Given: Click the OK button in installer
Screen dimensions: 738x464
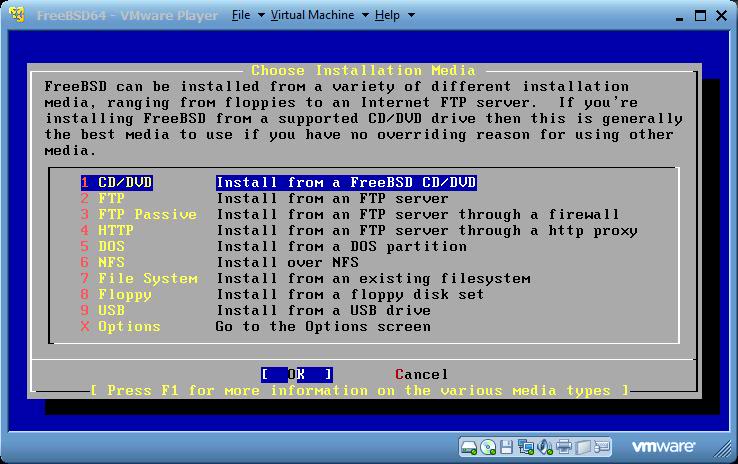Looking at the screenshot, I should (297, 375).
